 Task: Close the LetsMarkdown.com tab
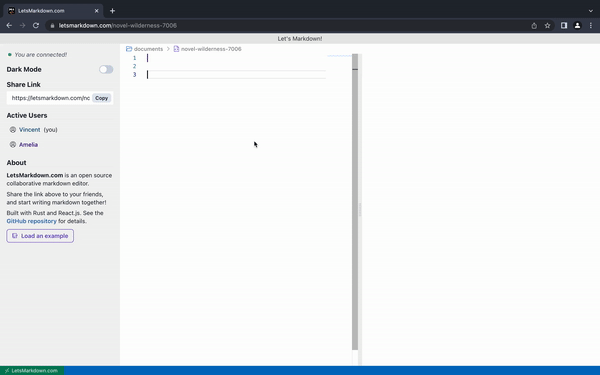tap(96, 11)
